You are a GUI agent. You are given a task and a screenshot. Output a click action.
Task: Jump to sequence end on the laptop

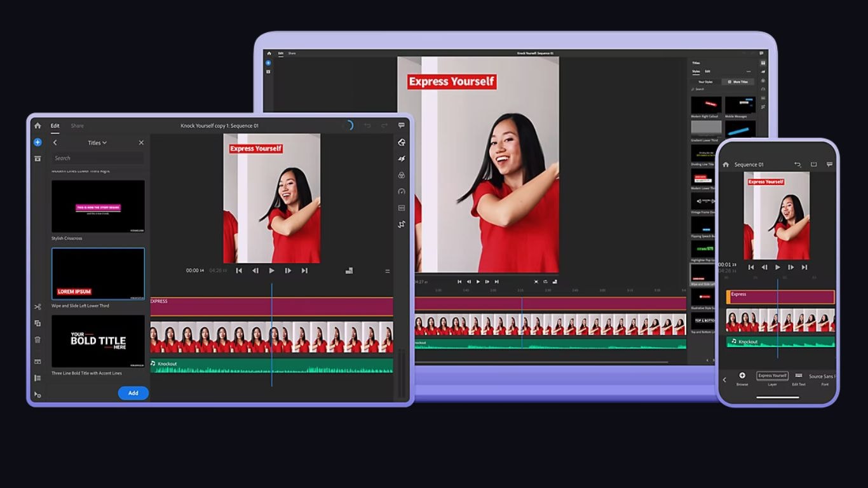click(497, 281)
